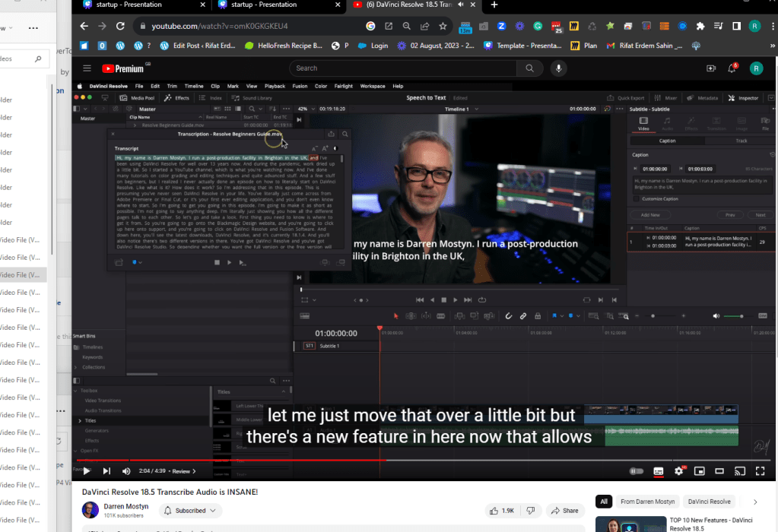Click the video progress bar
The width and height of the screenshot is (778, 532).
(x=424, y=461)
